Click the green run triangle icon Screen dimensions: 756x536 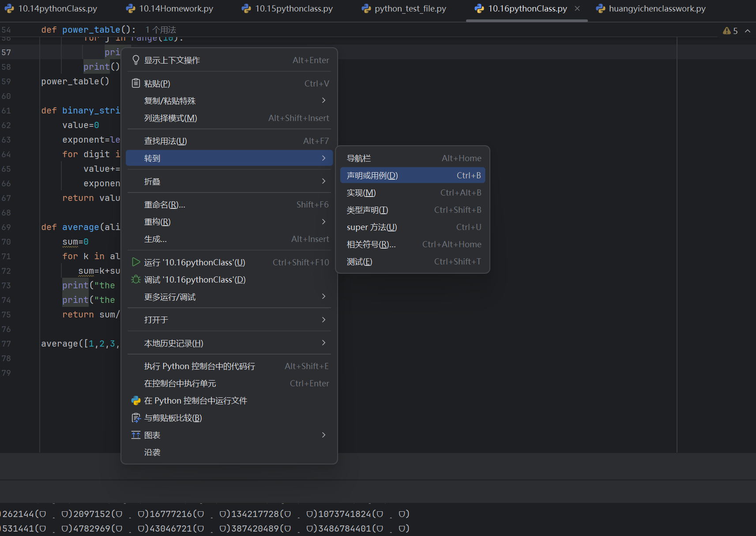136,262
